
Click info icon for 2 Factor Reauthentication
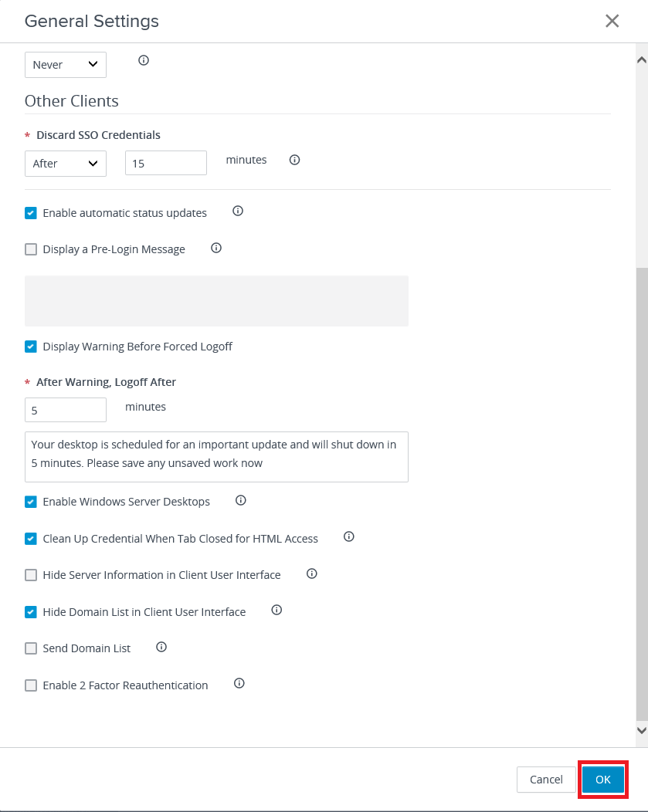tap(239, 683)
